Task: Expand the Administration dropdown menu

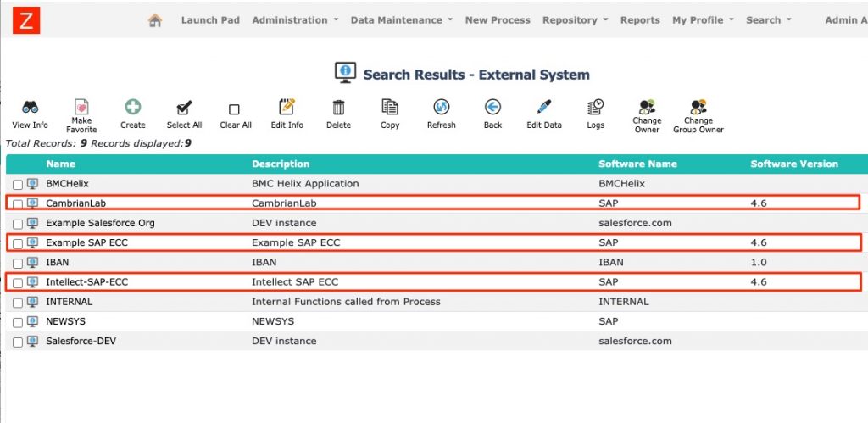Action: (x=295, y=20)
